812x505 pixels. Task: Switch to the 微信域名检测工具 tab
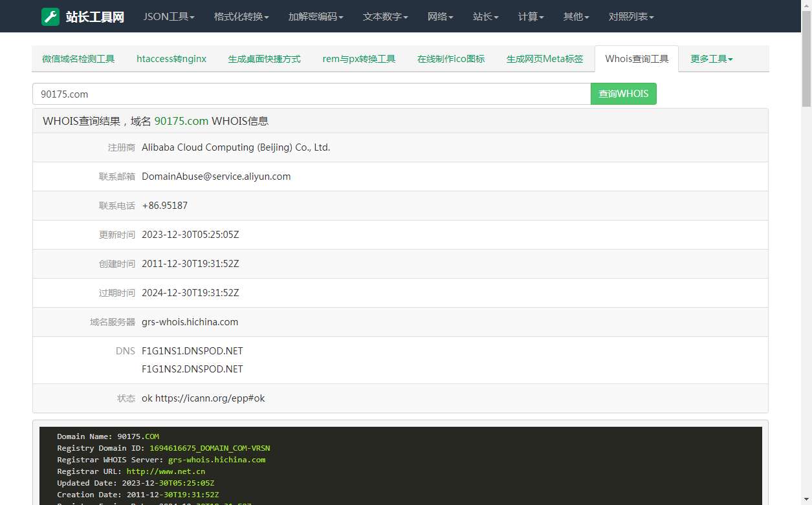(x=78, y=59)
